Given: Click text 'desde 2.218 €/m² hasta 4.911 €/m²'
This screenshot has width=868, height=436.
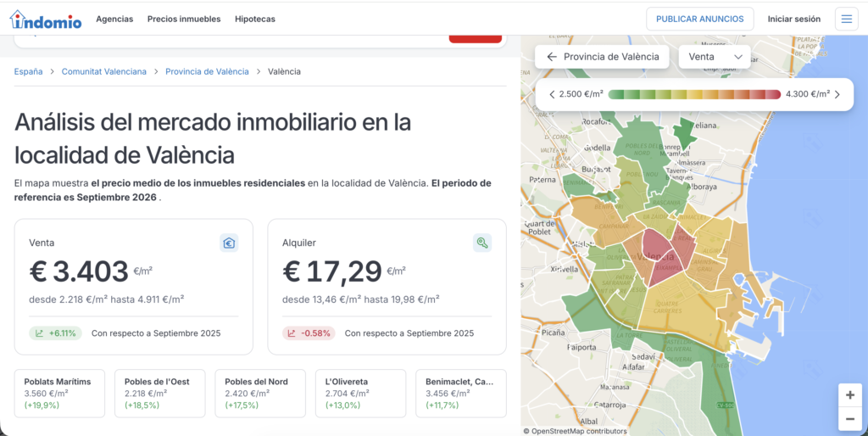Looking at the screenshot, I should coord(106,299).
